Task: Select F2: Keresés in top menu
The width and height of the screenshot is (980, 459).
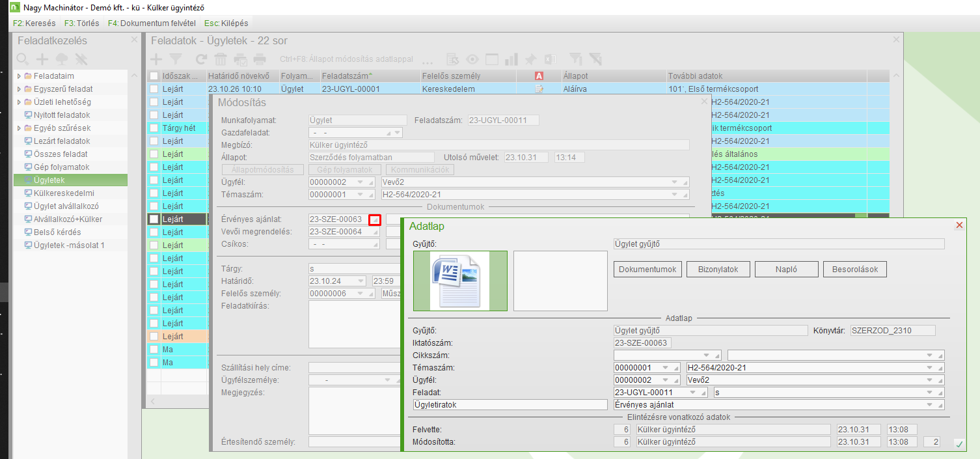Action: pyautogui.click(x=34, y=23)
